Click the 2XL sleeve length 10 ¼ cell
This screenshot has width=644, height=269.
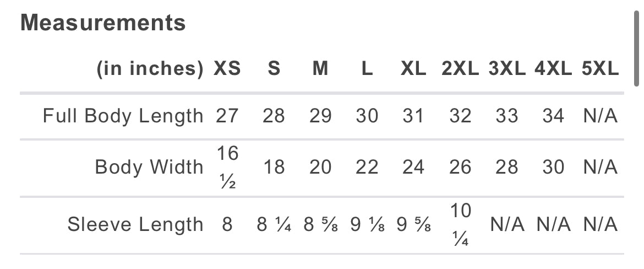(460, 224)
